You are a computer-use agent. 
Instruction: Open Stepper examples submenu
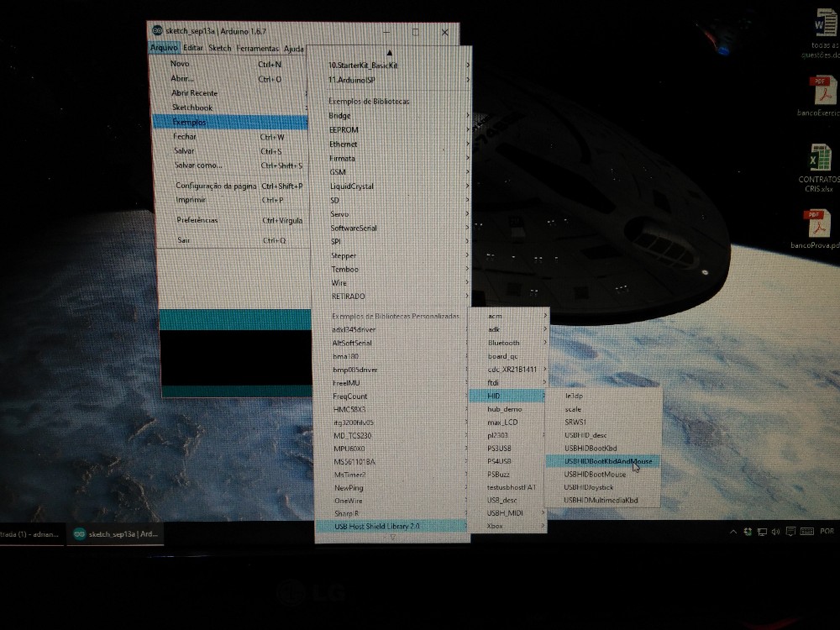[x=390, y=256]
